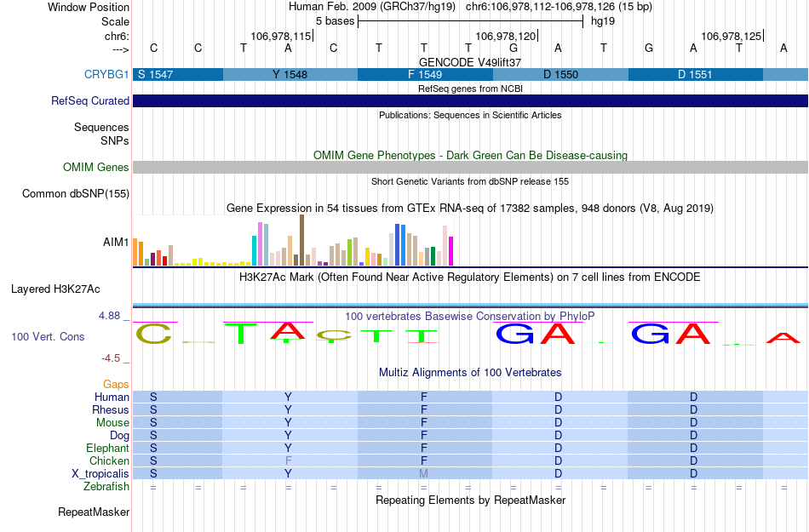809x532 pixels.
Task: Click the OMIM Genes track label
Action: (95, 167)
